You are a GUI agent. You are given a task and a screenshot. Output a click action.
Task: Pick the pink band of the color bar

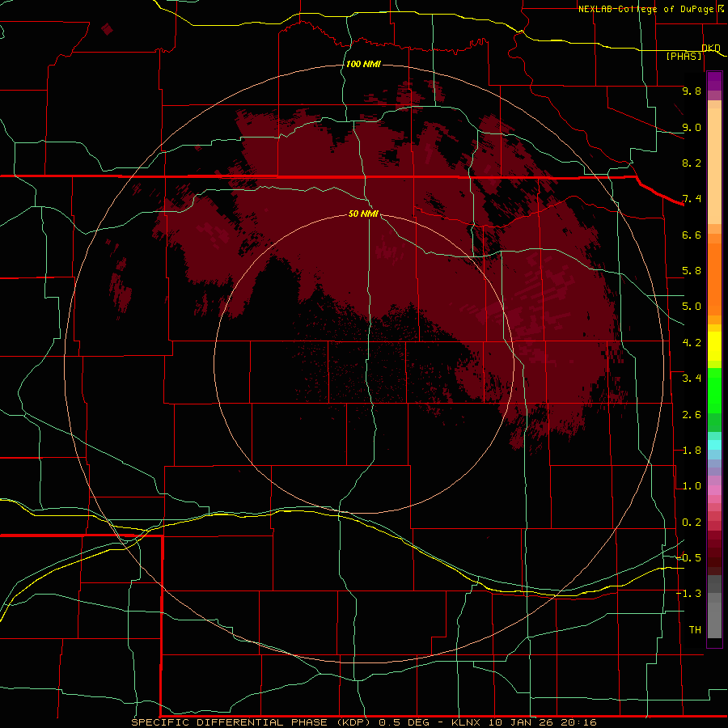[714, 490]
